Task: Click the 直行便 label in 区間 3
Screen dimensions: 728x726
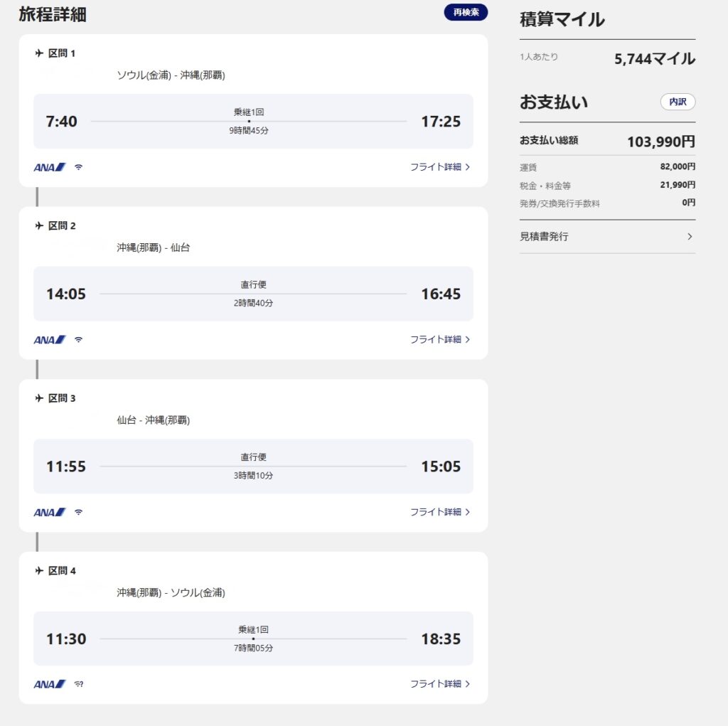Action: point(253,457)
